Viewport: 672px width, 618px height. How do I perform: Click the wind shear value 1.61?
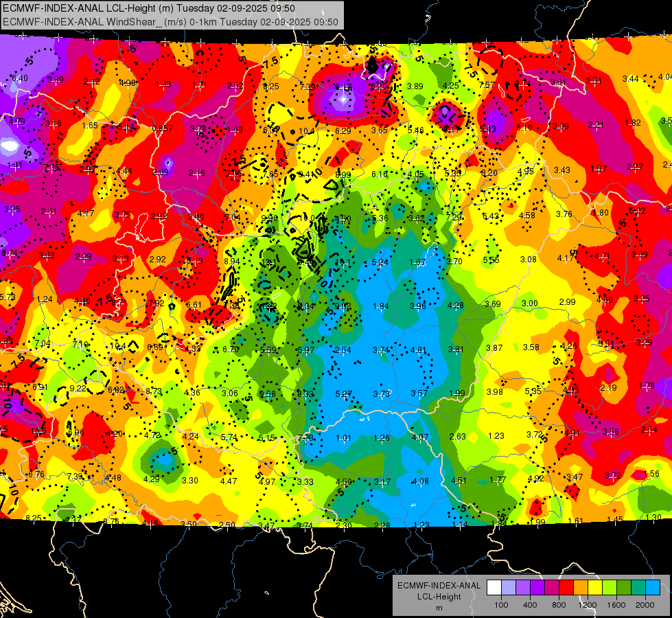click(576, 521)
